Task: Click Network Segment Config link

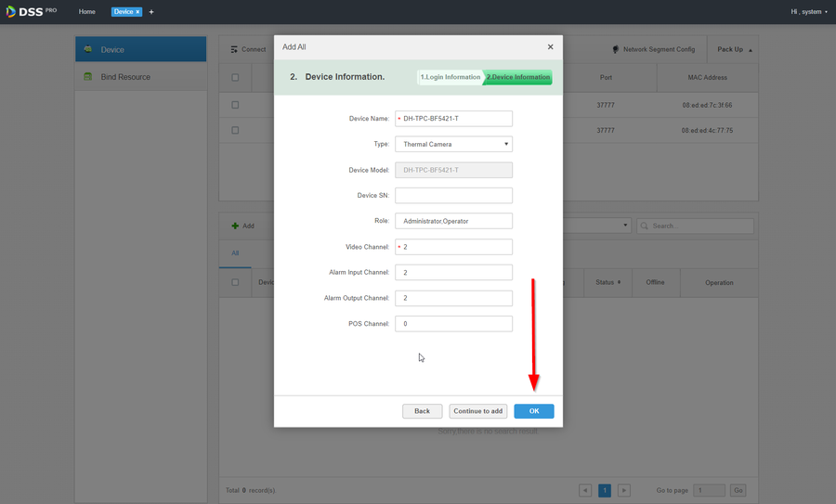Action: (659, 49)
